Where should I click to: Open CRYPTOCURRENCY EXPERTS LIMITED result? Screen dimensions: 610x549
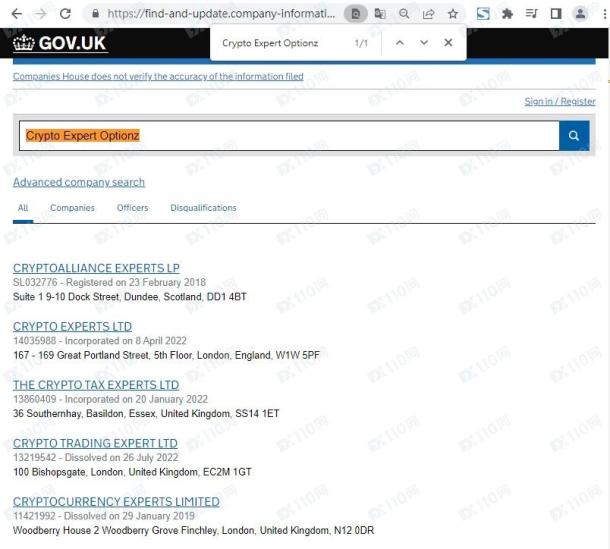(116, 502)
